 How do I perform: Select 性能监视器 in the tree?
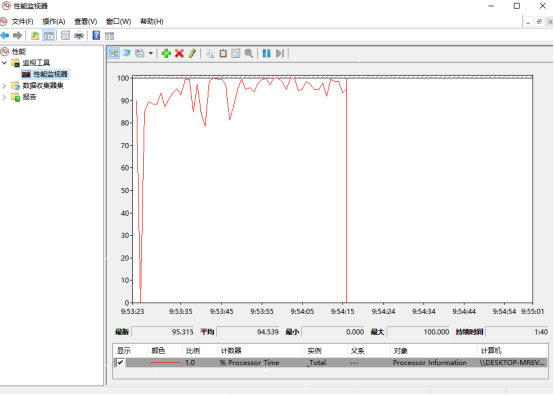(x=45, y=74)
